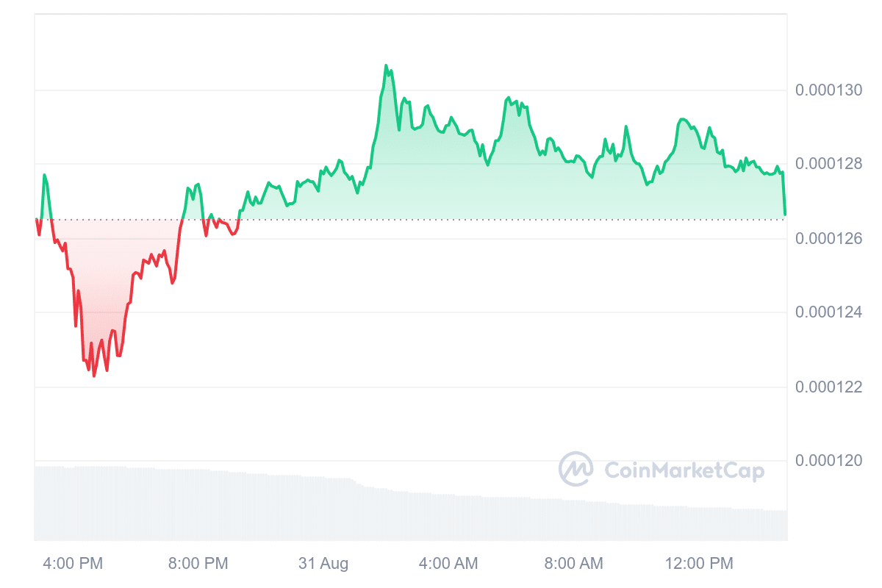Click the 8:00 PM time label
The width and height of the screenshot is (882, 588).
coord(198,564)
